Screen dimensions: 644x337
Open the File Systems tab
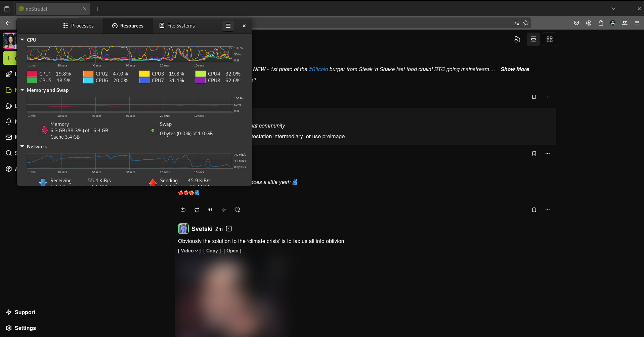177,26
